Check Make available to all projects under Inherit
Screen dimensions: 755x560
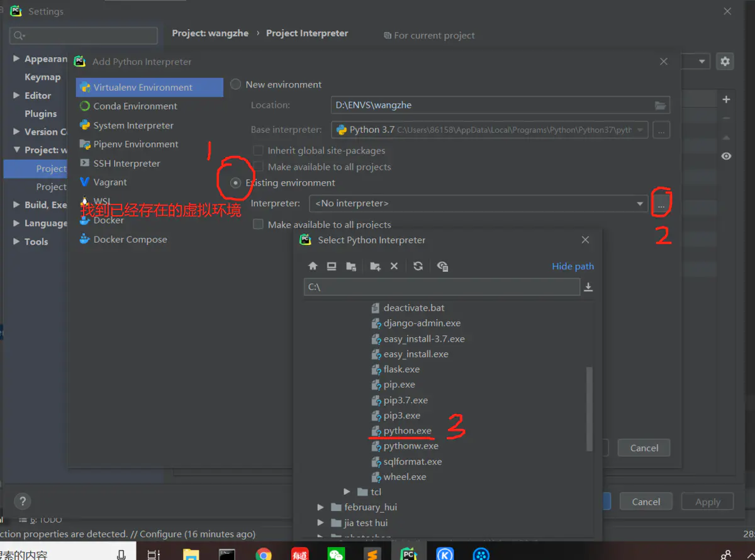tap(257, 167)
